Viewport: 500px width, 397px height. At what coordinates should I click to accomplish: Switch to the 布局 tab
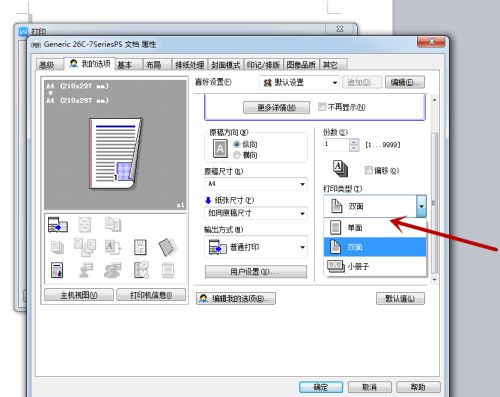tap(157, 65)
